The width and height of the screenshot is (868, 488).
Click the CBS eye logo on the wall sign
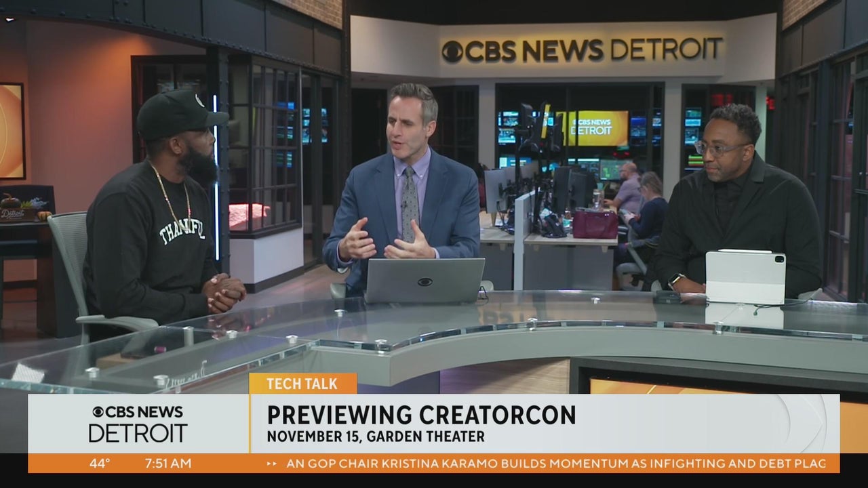point(452,52)
